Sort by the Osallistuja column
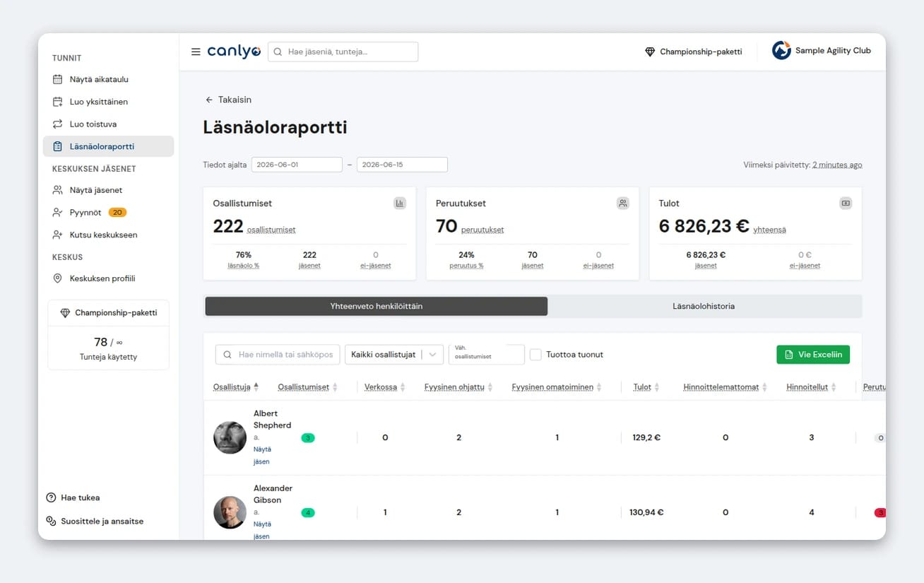Image resolution: width=924 pixels, height=583 pixels. (236, 387)
